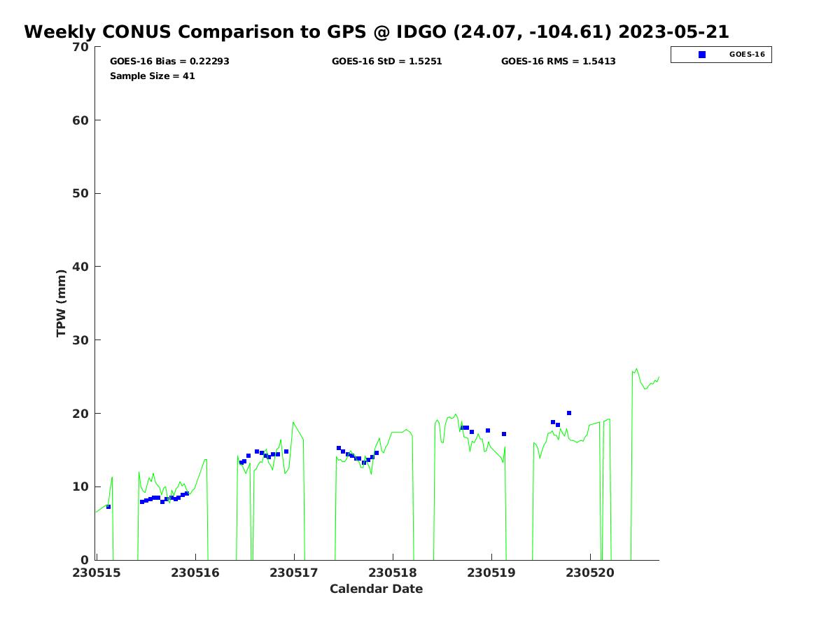840x630 pixels.
Task: Click the highest blue GOES-16 data point
Action: coord(569,413)
